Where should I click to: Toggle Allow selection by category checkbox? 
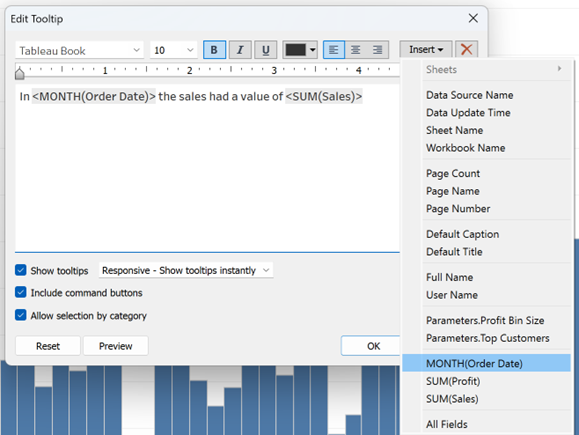tap(21, 315)
